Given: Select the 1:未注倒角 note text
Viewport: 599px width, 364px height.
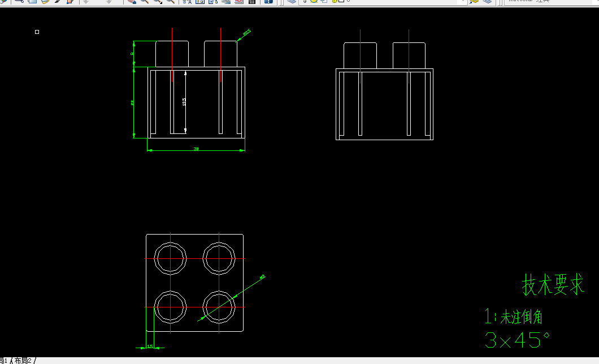Looking at the screenshot, I should click(514, 317).
